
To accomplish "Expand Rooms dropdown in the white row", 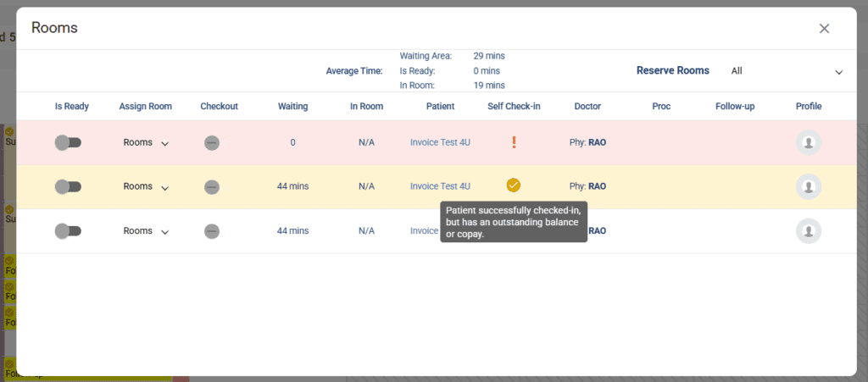I will (147, 231).
